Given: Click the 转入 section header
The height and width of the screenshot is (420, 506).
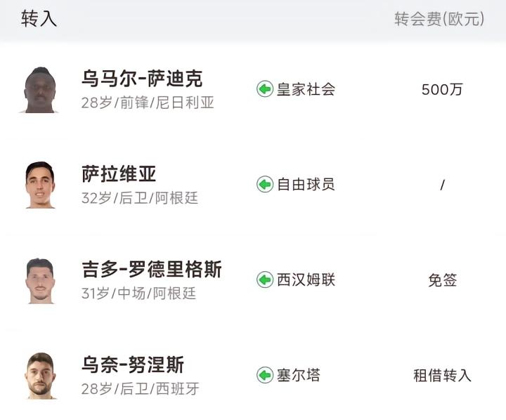Looking at the screenshot, I should point(39,18).
